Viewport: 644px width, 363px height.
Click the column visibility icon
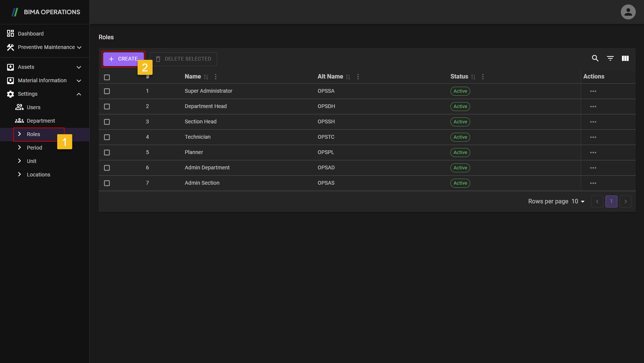coord(625,58)
